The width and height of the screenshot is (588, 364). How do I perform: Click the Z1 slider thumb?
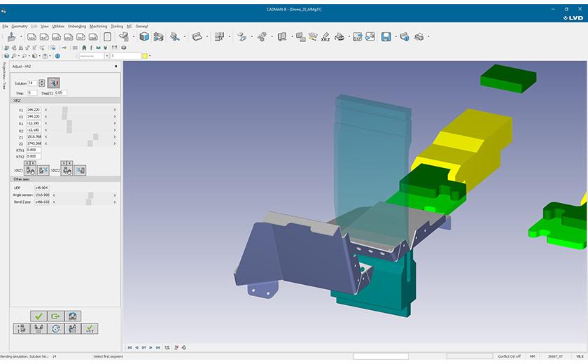click(96, 136)
